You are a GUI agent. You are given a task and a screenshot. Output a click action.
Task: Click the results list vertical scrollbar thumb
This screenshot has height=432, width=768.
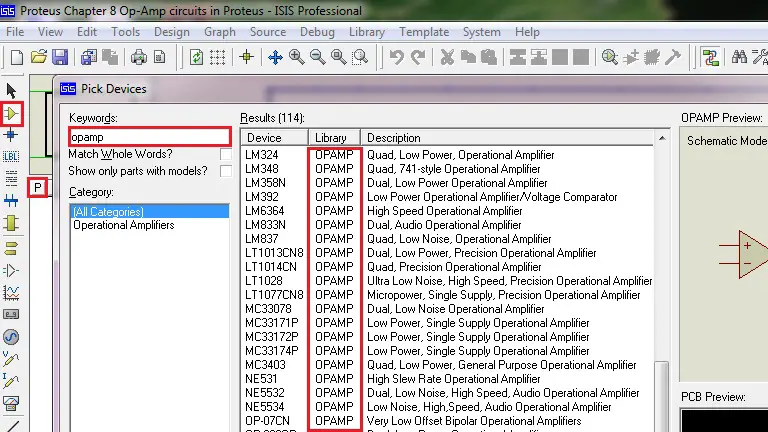coord(662,397)
